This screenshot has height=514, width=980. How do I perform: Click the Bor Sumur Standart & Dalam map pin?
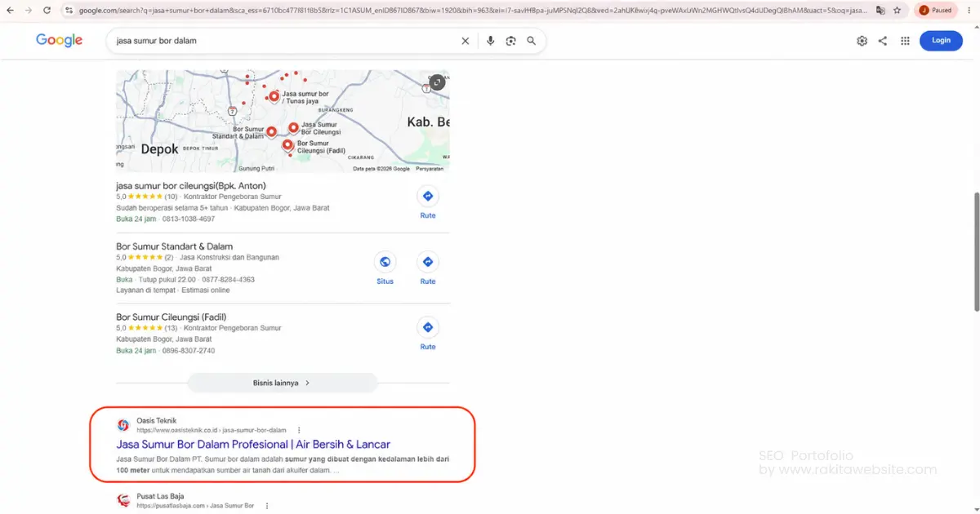[271, 131]
